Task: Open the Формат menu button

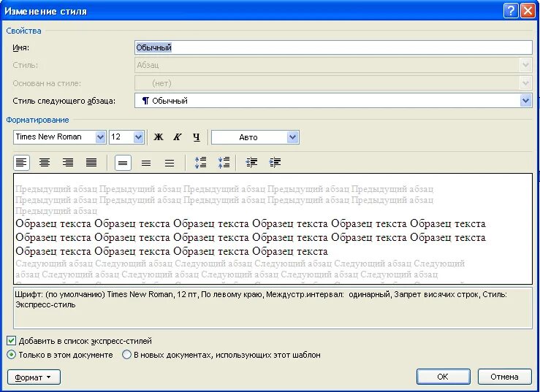Action: (34, 377)
